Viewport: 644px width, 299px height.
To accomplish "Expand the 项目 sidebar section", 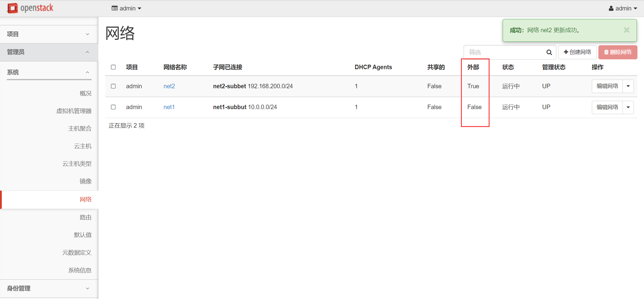I will [x=49, y=34].
